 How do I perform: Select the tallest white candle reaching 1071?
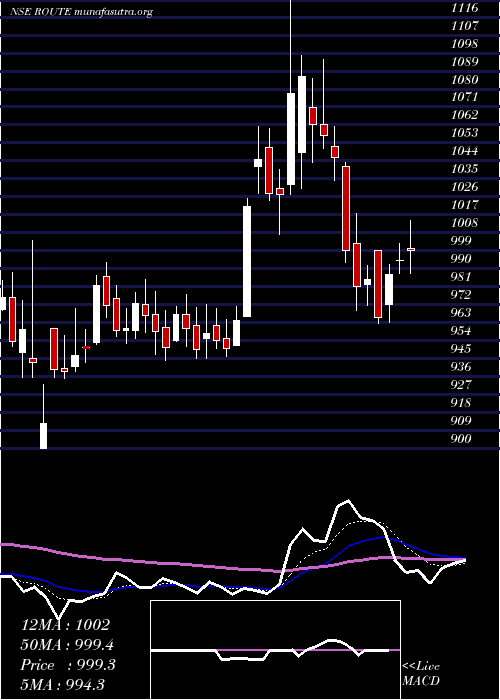[291, 139]
